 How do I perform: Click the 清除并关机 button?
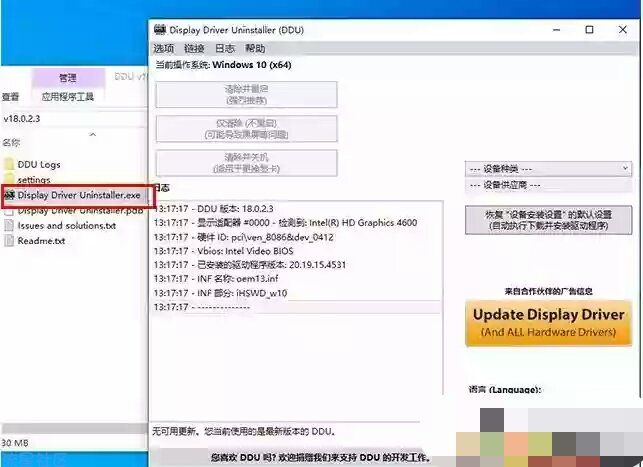coord(246,163)
